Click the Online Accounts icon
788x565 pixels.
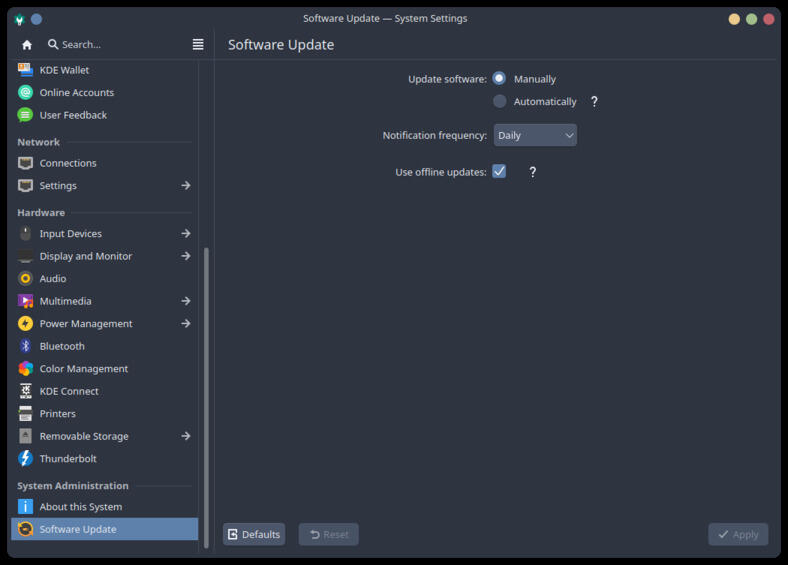(x=25, y=92)
